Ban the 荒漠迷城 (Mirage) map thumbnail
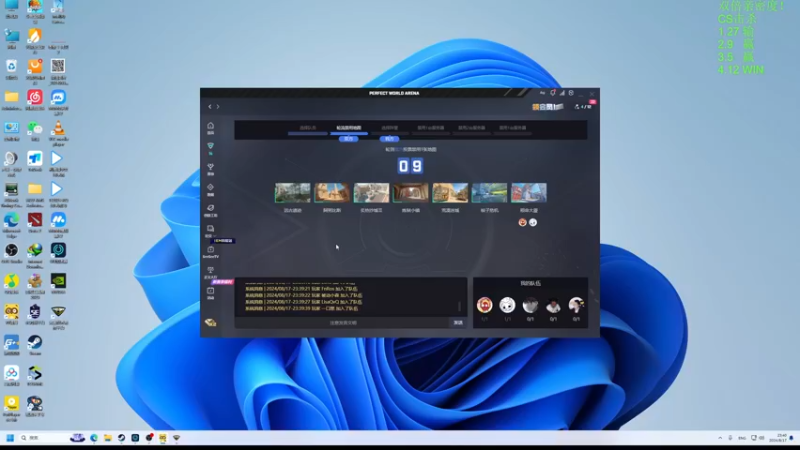 [x=450, y=193]
